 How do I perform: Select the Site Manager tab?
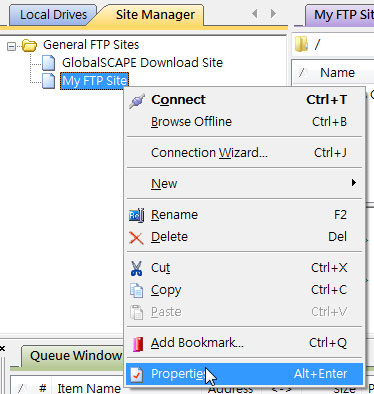coord(155,15)
